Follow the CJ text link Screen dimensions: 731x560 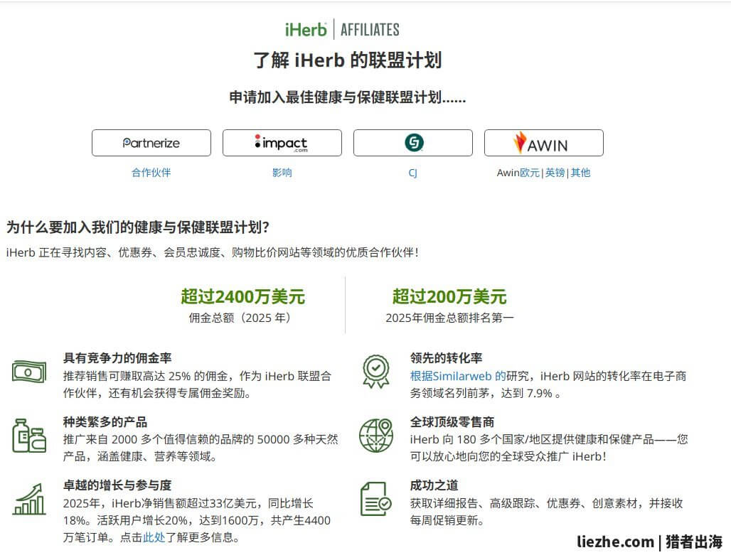point(412,173)
